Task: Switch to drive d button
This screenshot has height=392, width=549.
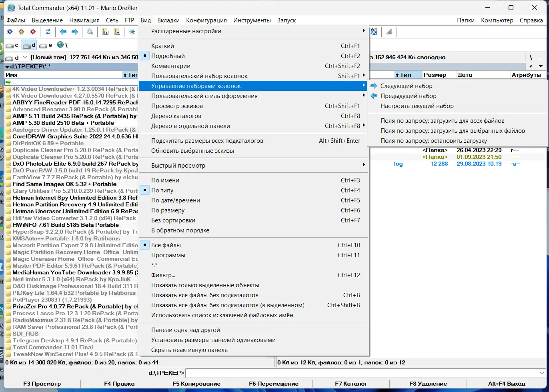Action: click(x=29, y=45)
